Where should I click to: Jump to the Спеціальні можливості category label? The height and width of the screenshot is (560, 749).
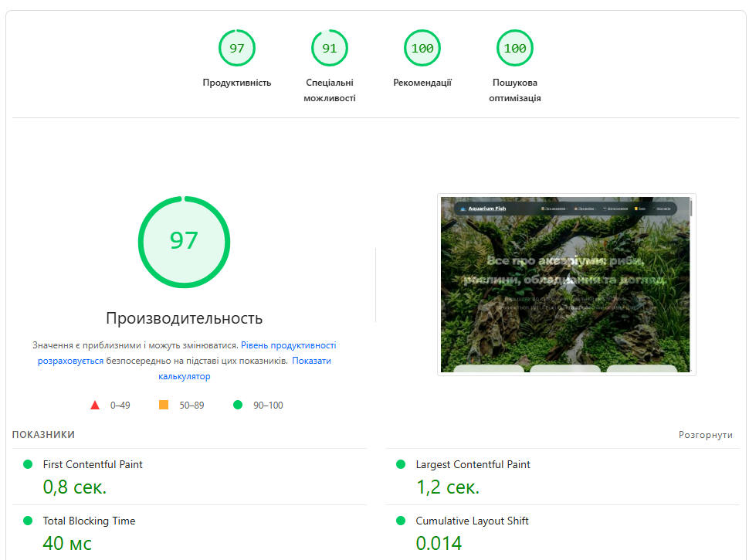pos(329,90)
